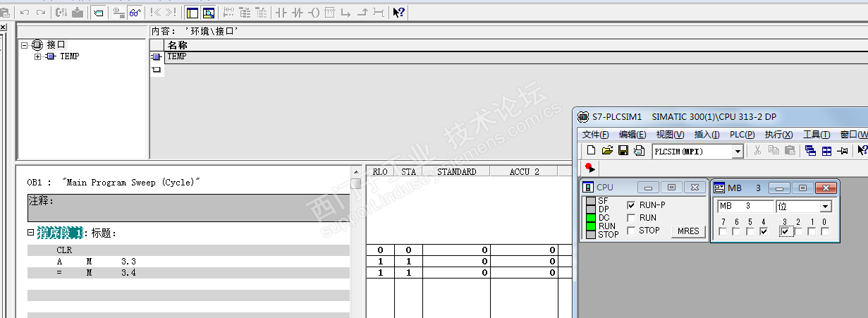Insert normally closed contact icon
868x318 pixels.
(x=298, y=12)
